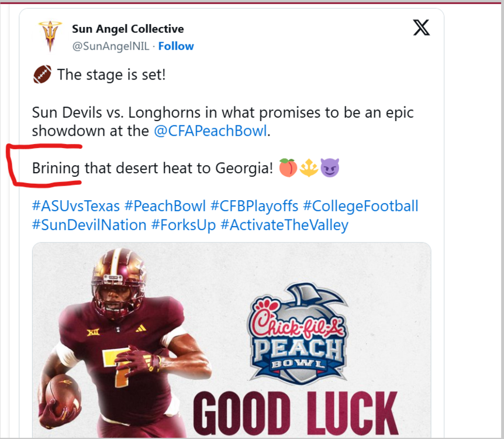Click the #ForksUp hashtag
The width and height of the screenshot is (504, 439).
pos(184,225)
